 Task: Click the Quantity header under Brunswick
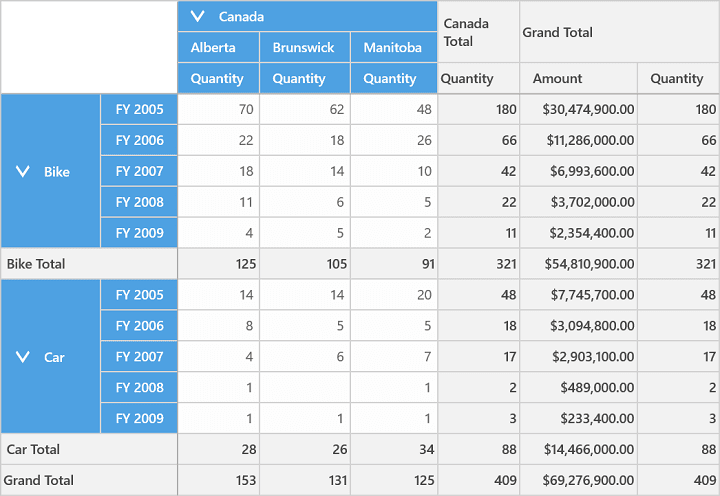point(305,79)
